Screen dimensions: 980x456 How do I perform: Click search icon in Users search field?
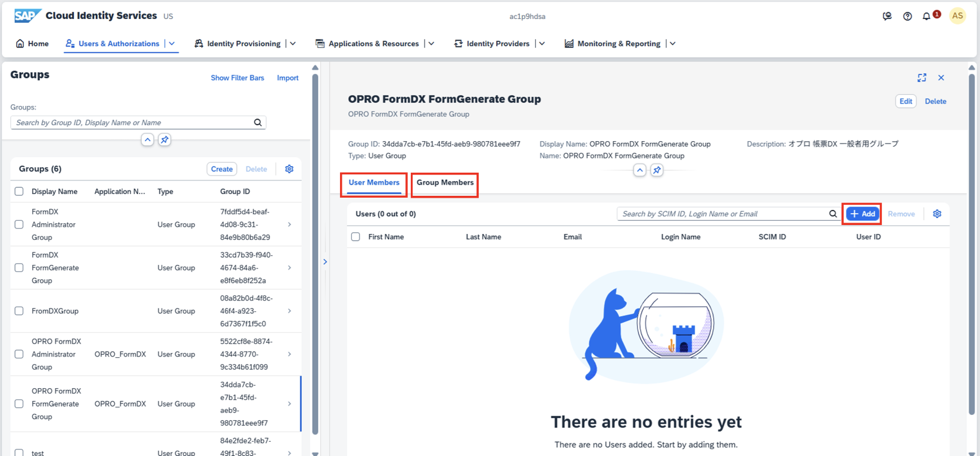pos(833,214)
